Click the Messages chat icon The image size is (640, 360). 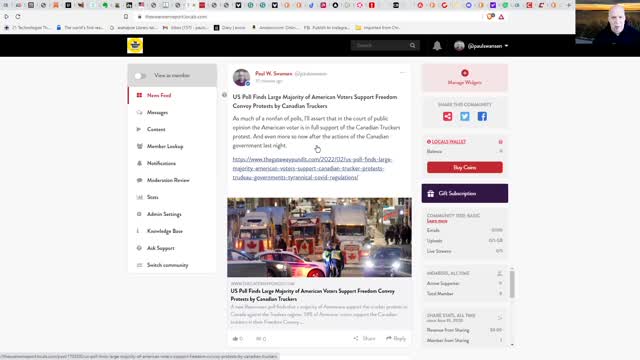pyautogui.click(x=139, y=112)
